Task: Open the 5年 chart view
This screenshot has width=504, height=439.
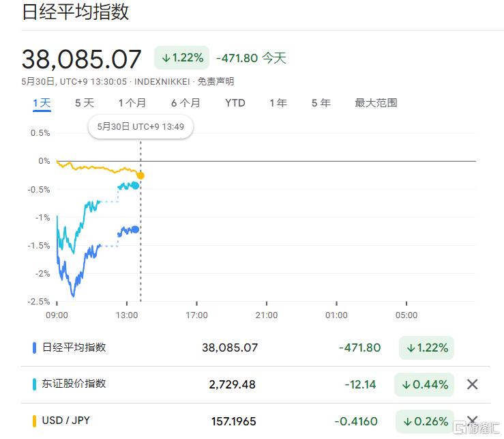Action: tap(321, 103)
